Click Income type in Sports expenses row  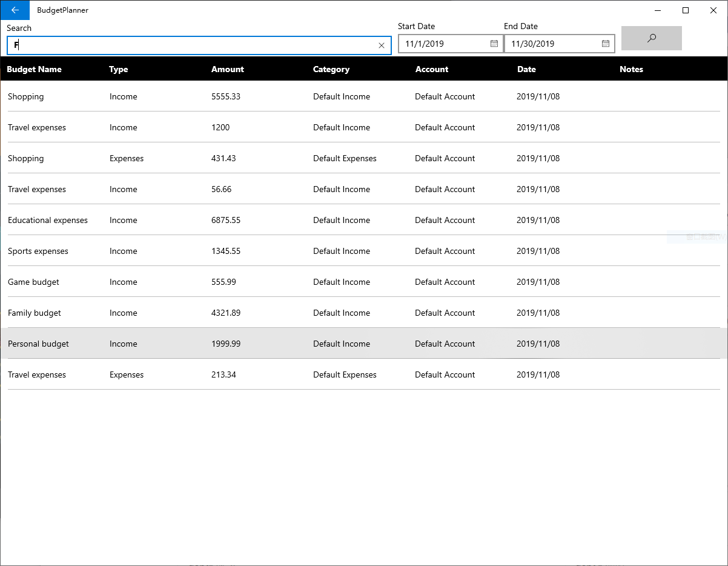[124, 251]
